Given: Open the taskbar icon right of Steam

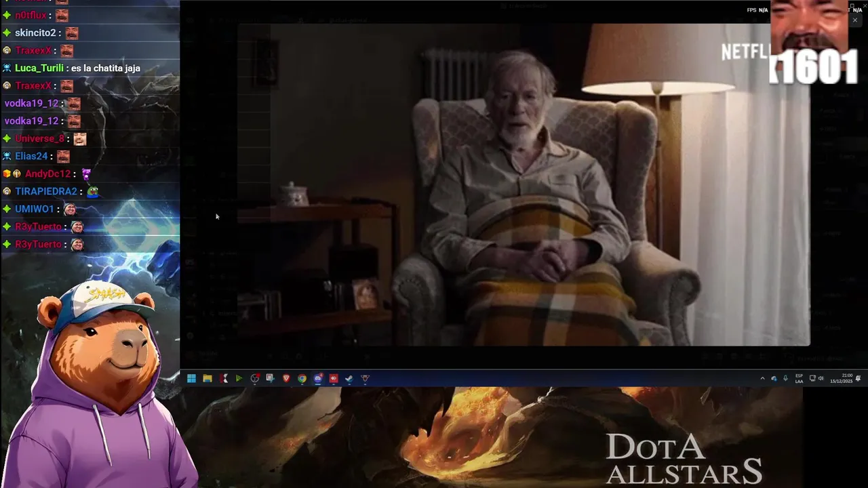Looking at the screenshot, I should [x=365, y=378].
